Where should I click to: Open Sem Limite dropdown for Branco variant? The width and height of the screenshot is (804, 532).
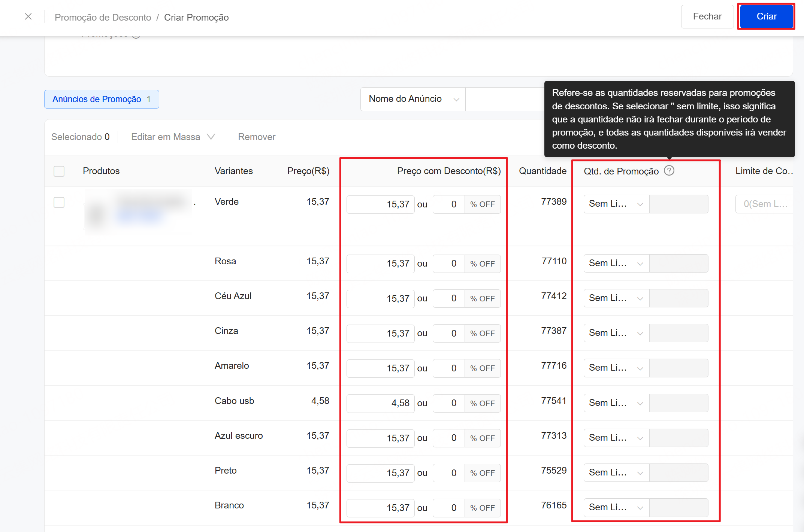tap(616, 507)
